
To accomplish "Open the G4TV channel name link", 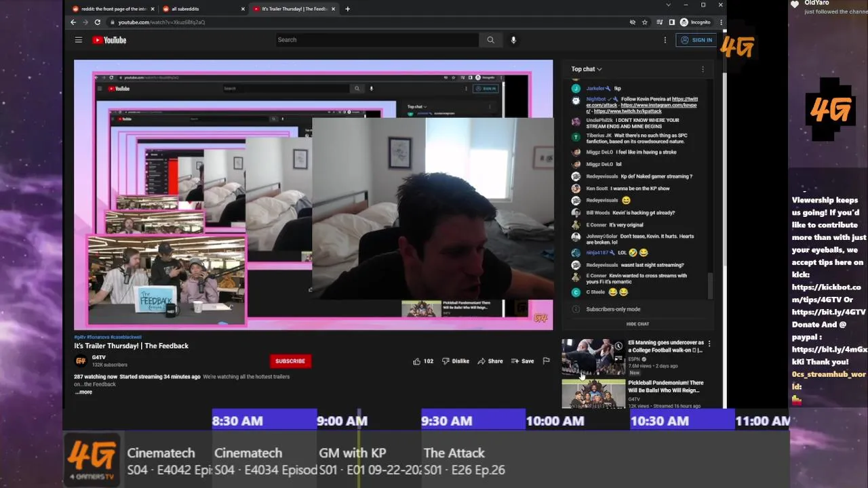I will 99,357.
